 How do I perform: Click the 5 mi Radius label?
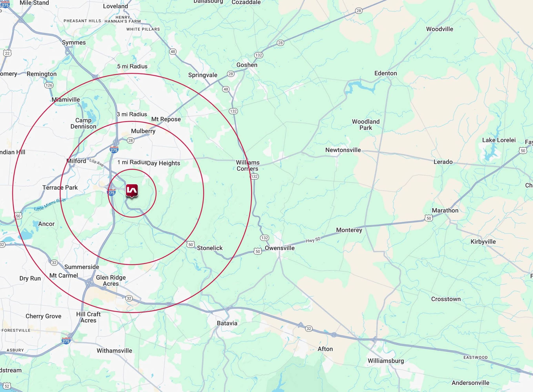click(x=132, y=66)
